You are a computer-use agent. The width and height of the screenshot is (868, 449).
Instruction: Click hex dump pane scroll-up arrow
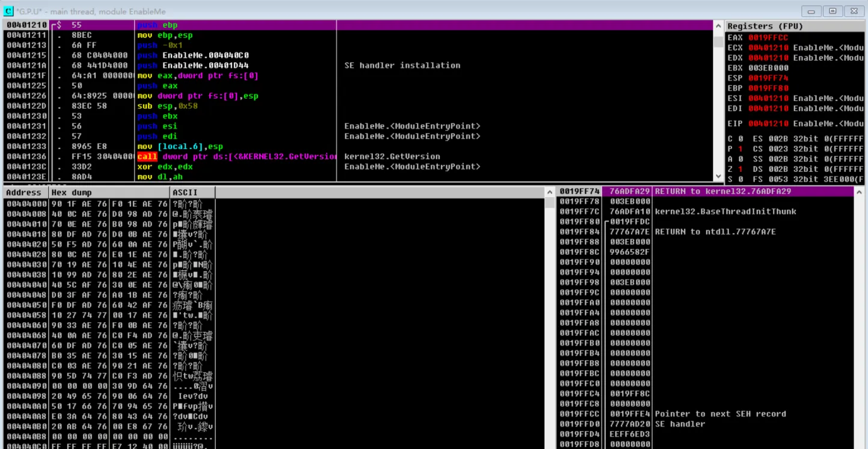pos(549,192)
